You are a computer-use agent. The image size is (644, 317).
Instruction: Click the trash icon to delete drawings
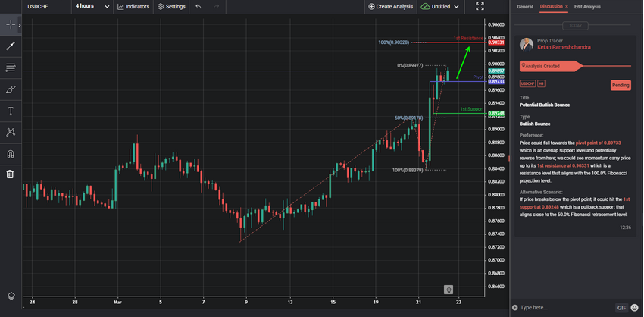11,174
